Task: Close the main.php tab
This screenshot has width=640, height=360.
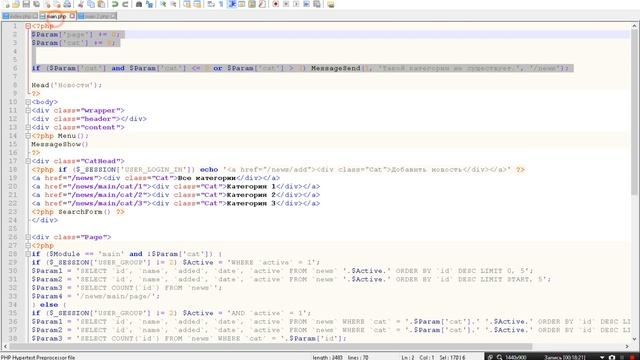Action: (72, 16)
